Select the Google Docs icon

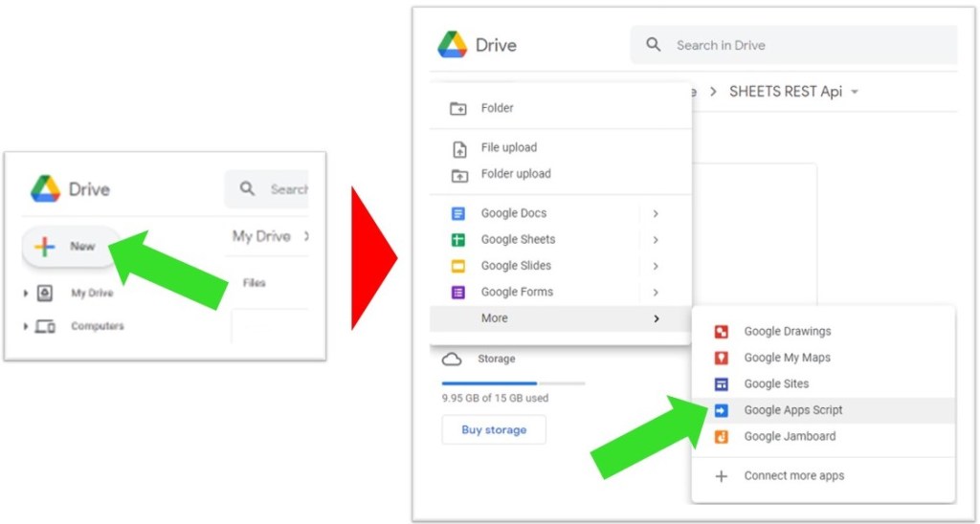pyautogui.click(x=458, y=213)
